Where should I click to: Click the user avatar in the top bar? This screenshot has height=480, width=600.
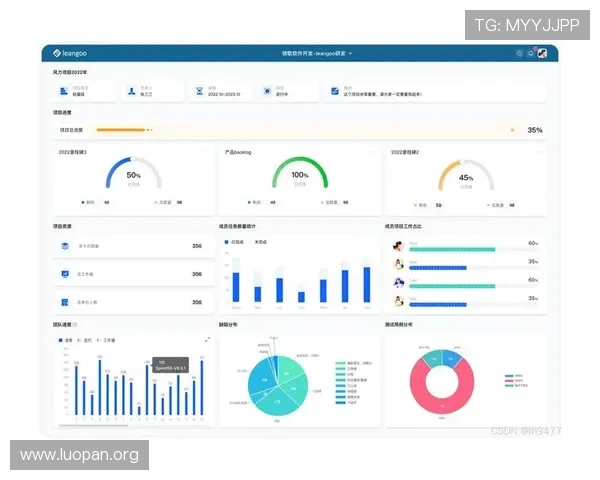[x=542, y=53]
